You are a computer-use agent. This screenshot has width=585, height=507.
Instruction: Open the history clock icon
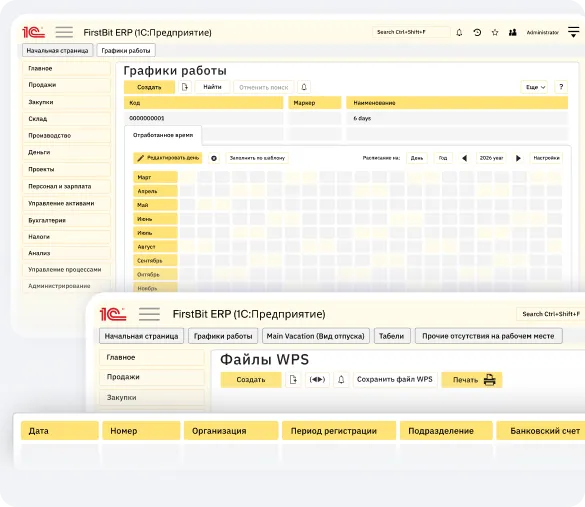(477, 32)
